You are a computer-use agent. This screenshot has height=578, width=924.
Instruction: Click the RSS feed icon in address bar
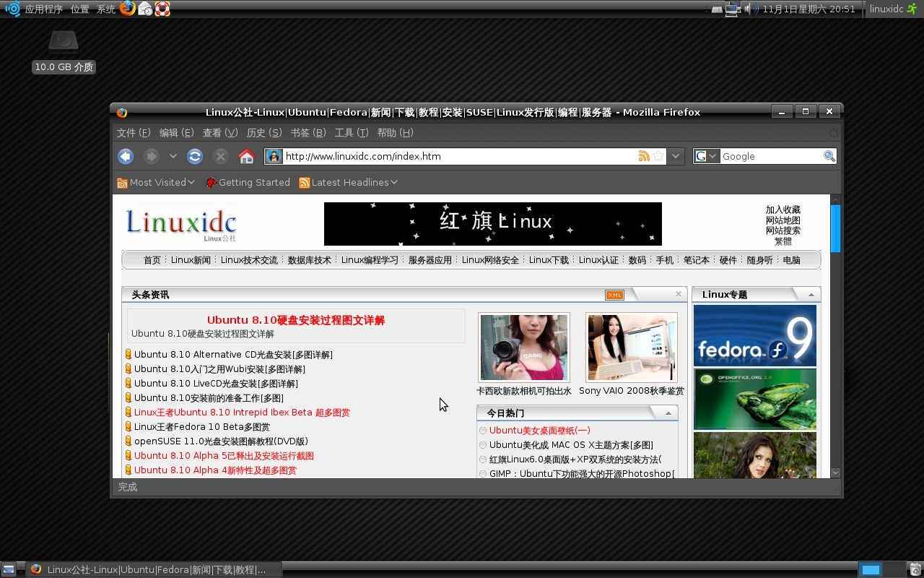point(644,156)
